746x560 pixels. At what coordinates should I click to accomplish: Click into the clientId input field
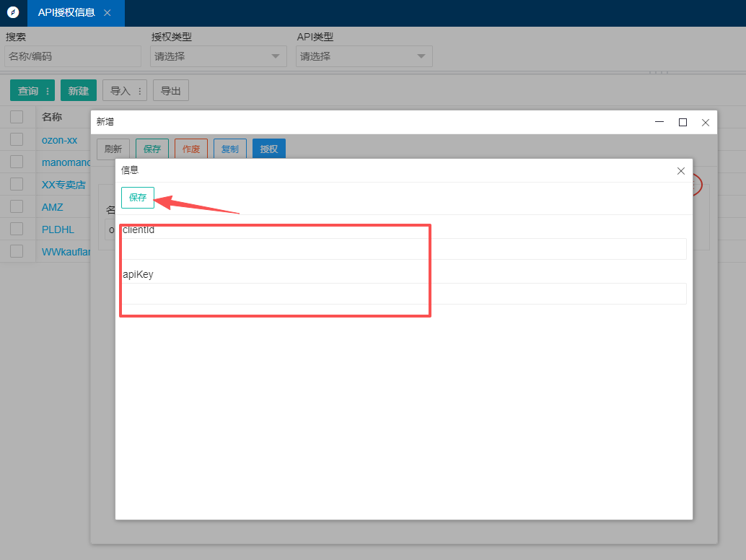click(x=404, y=249)
